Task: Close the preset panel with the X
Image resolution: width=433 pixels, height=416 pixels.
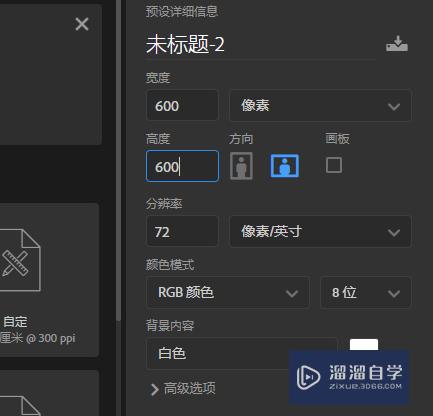Action: click(82, 24)
